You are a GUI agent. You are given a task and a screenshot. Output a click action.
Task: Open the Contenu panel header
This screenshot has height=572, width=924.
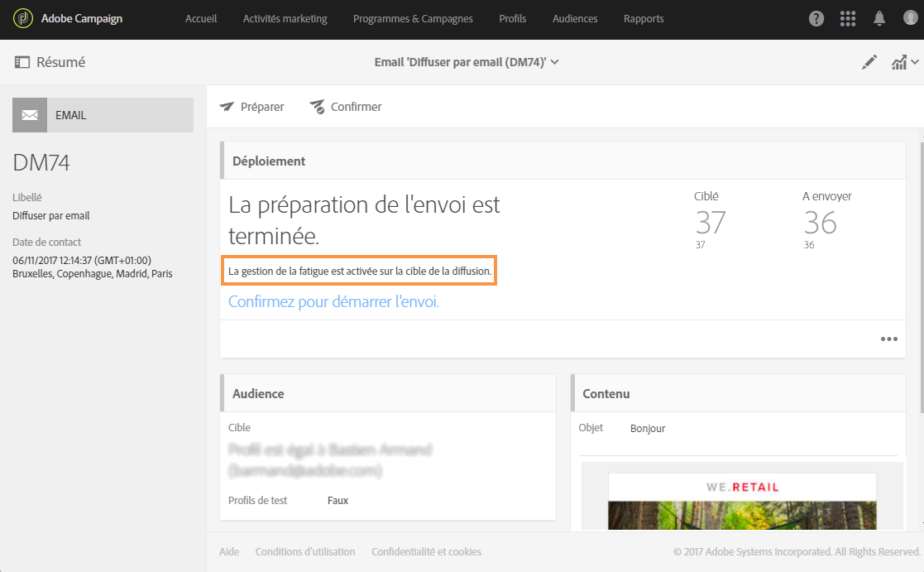coord(738,393)
